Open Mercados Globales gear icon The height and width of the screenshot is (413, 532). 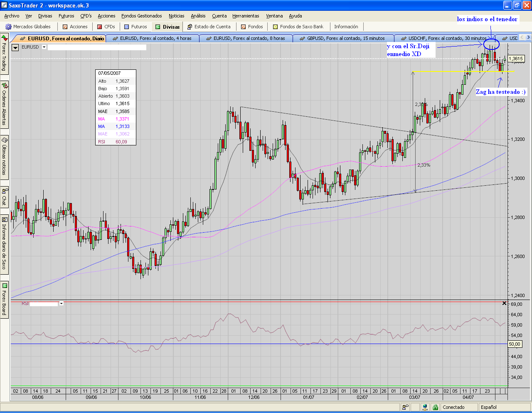tap(8, 27)
